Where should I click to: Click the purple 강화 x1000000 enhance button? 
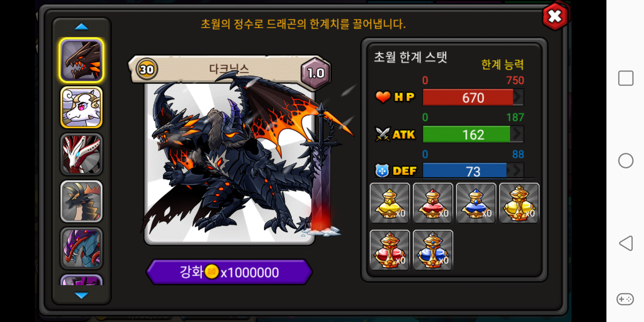pyautogui.click(x=229, y=272)
